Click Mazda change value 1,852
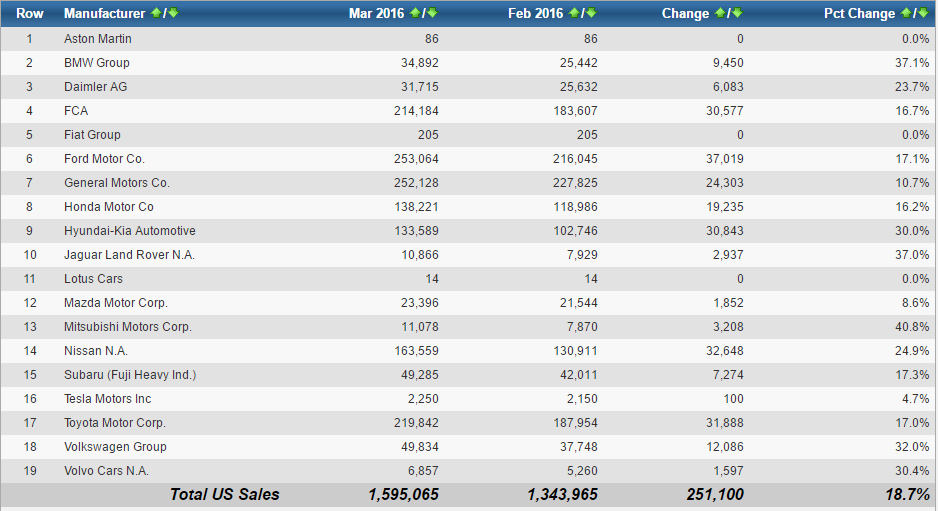 click(x=729, y=303)
